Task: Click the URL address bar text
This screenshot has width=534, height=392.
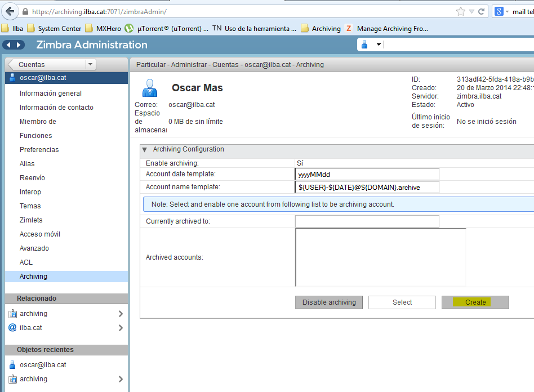Action: (100, 12)
